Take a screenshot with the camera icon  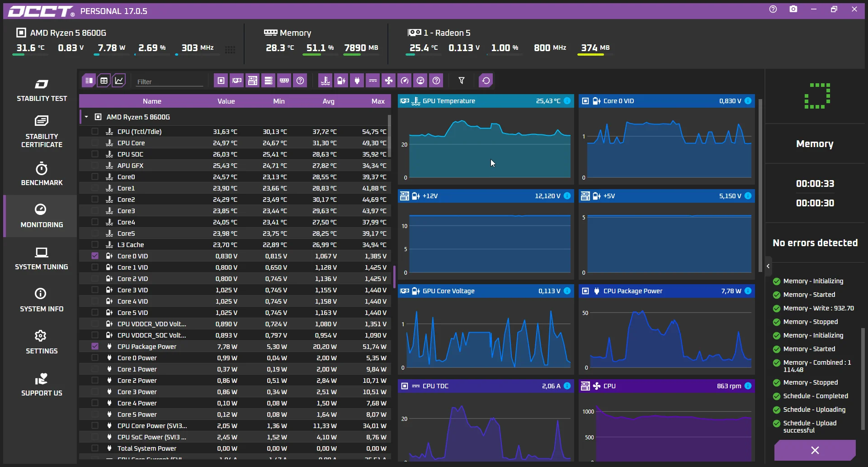click(x=793, y=9)
